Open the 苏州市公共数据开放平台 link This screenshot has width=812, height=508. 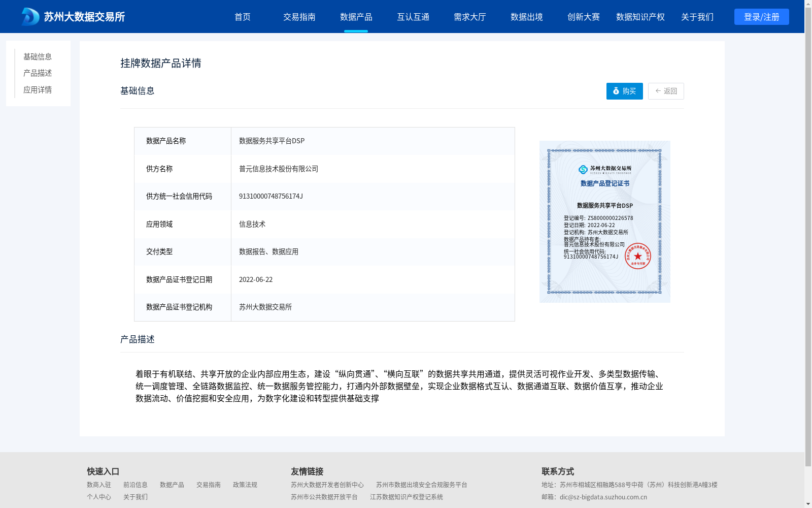[324, 497]
